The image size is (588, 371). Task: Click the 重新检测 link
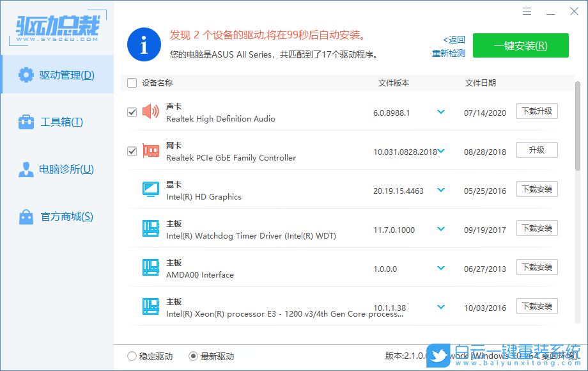tap(448, 53)
